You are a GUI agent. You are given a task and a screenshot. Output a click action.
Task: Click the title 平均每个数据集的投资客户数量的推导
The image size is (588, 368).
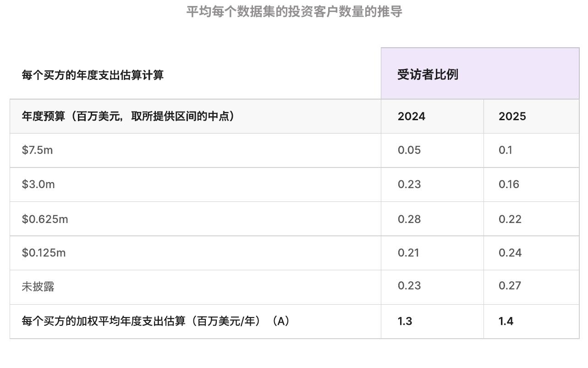tap(294, 11)
